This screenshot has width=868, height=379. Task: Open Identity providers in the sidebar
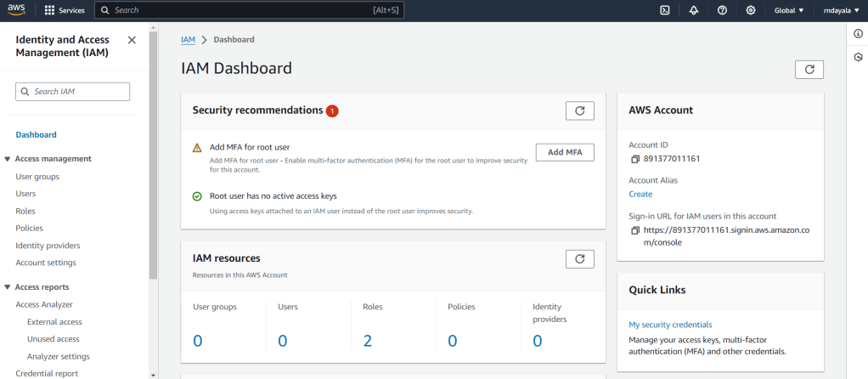(48, 246)
